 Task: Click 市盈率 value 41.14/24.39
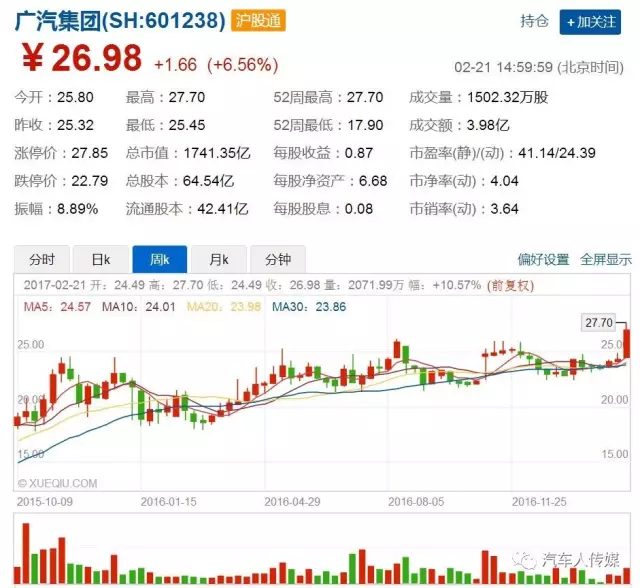[x=557, y=153]
